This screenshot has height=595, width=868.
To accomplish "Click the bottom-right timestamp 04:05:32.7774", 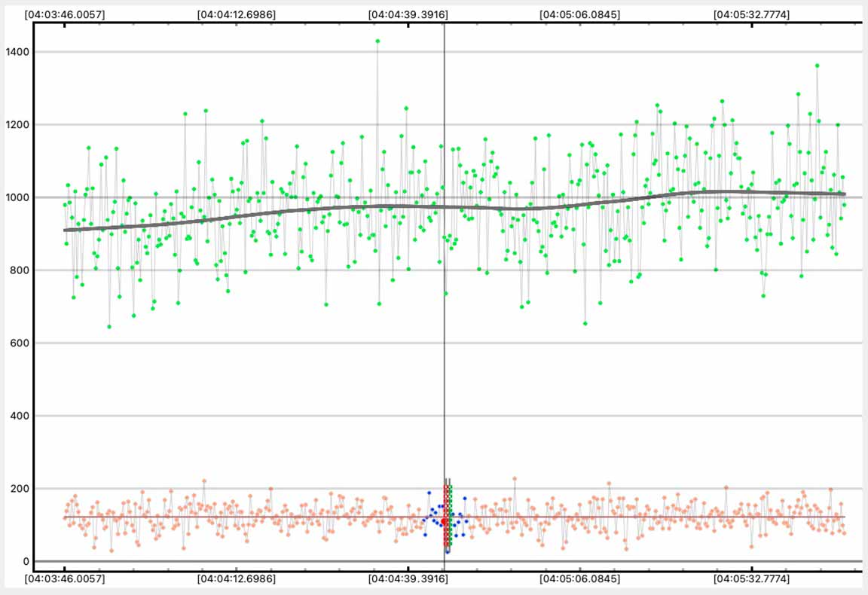I will [751, 579].
